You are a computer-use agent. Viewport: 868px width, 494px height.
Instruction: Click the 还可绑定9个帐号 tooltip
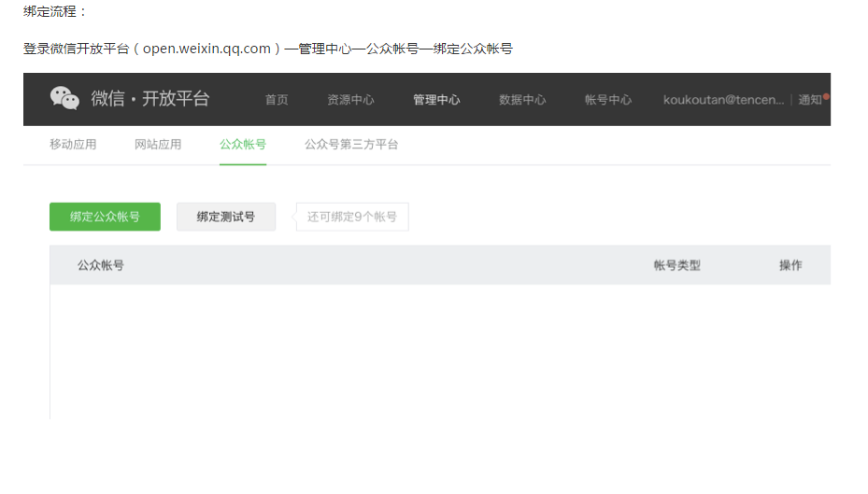click(x=351, y=217)
